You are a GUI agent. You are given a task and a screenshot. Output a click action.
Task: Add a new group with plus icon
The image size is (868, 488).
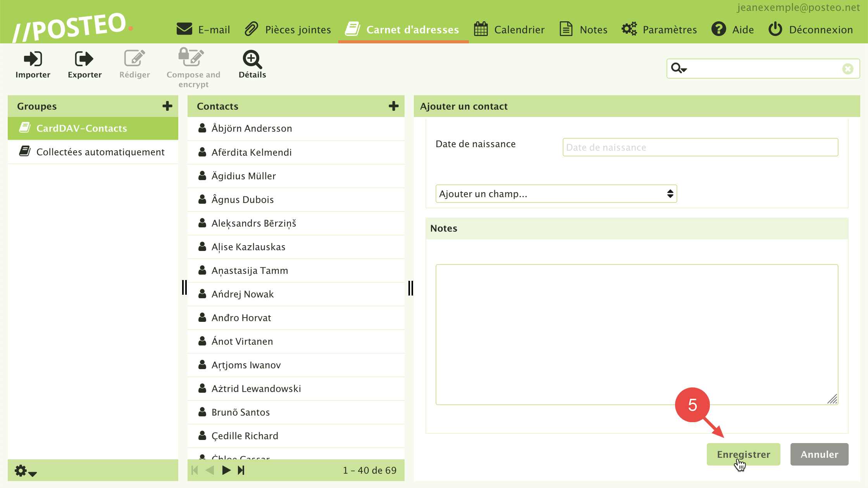[167, 106]
